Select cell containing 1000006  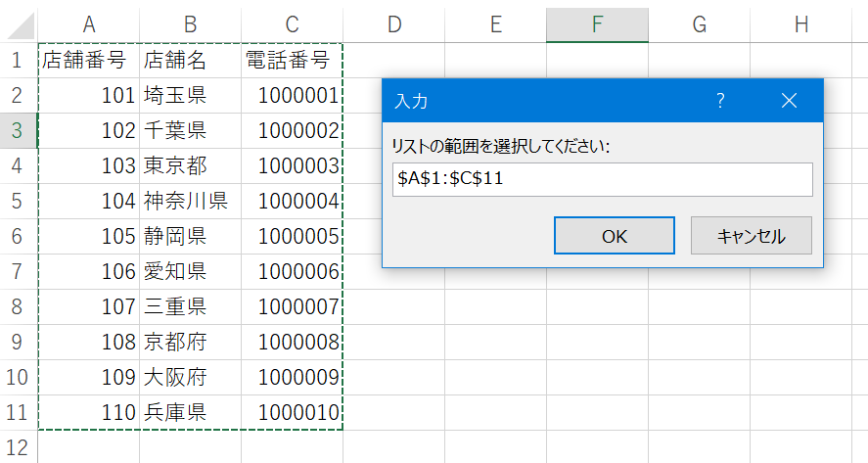click(x=293, y=271)
